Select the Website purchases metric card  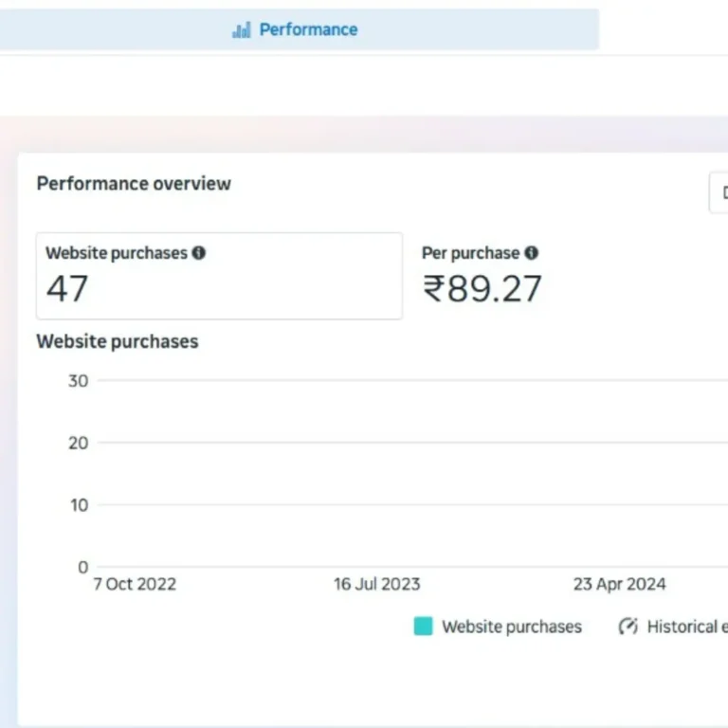point(219,276)
